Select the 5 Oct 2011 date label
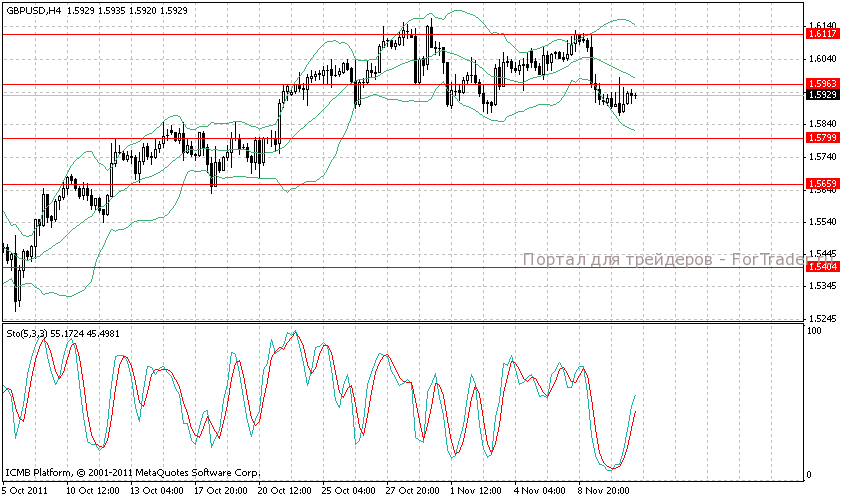Image resolution: width=841 pixels, height=498 pixels. pyautogui.click(x=25, y=491)
